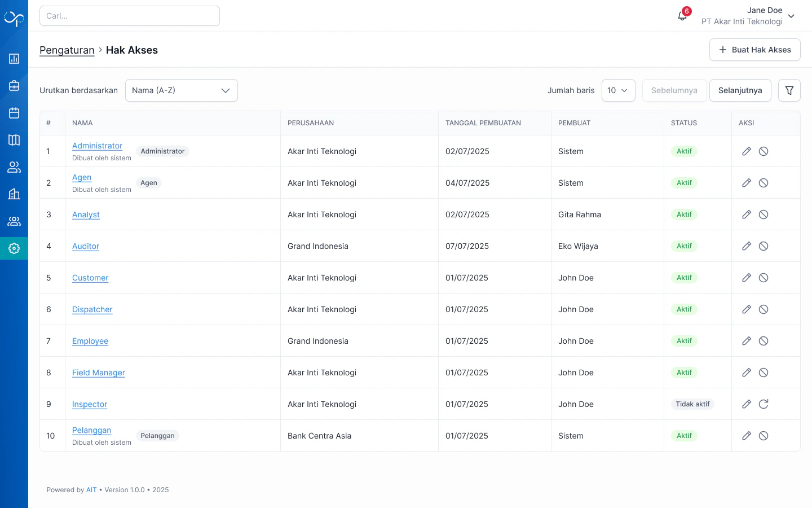Deactivate the Administrator role
The image size is (812, 508).
[x=764, y=151]
